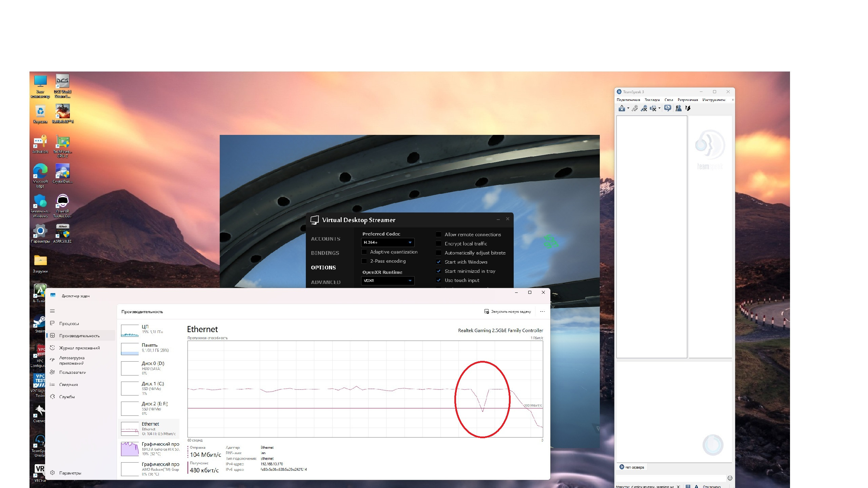
Task: Click the TeamSpeak mute microphone icon
Action: coord(644,108)
